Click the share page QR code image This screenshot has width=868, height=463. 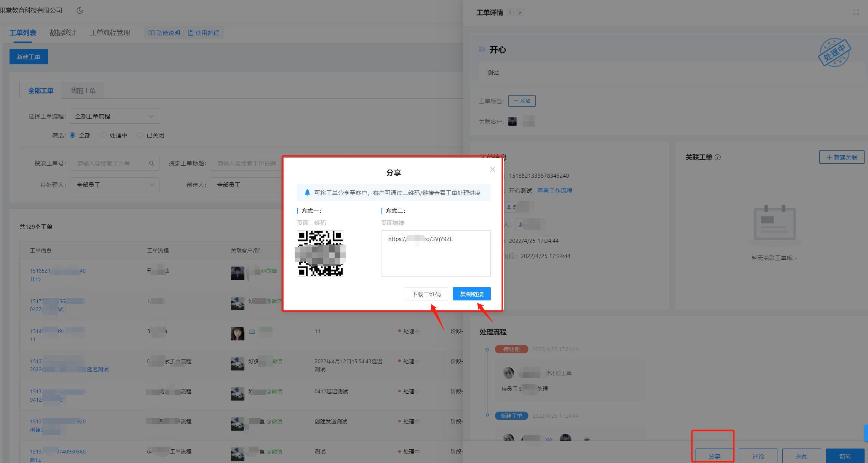(x=320, y=253)
